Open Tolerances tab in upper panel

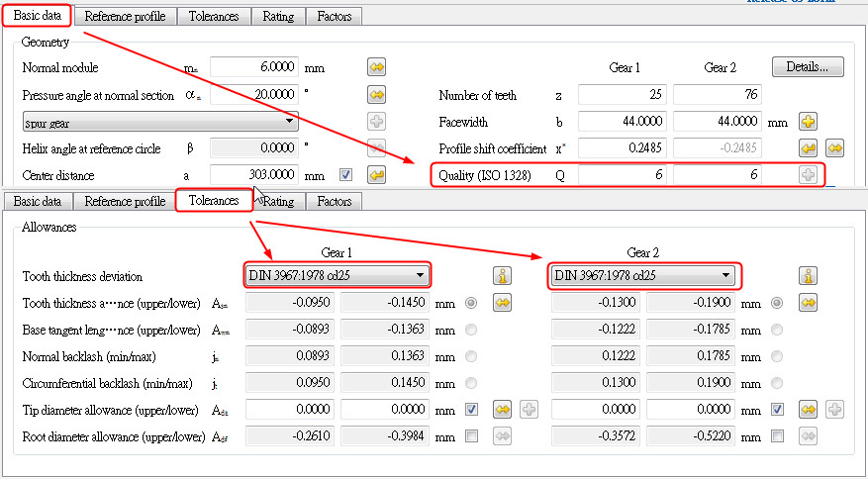pos(214,16)
